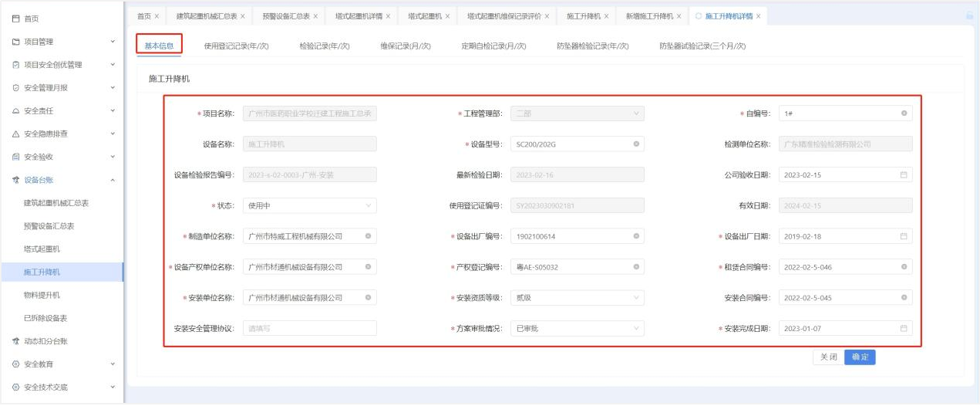Clear the 自编号 field with its clear icon
The height and width of the screenshot is (406, 980).
pyautogui.click(x=904, y=113)
